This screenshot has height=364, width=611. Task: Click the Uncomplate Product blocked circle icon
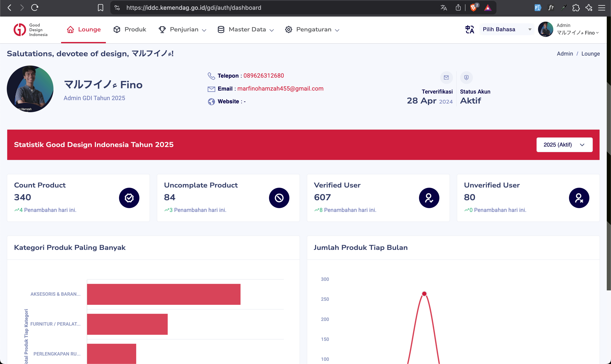tap(279, 198)
